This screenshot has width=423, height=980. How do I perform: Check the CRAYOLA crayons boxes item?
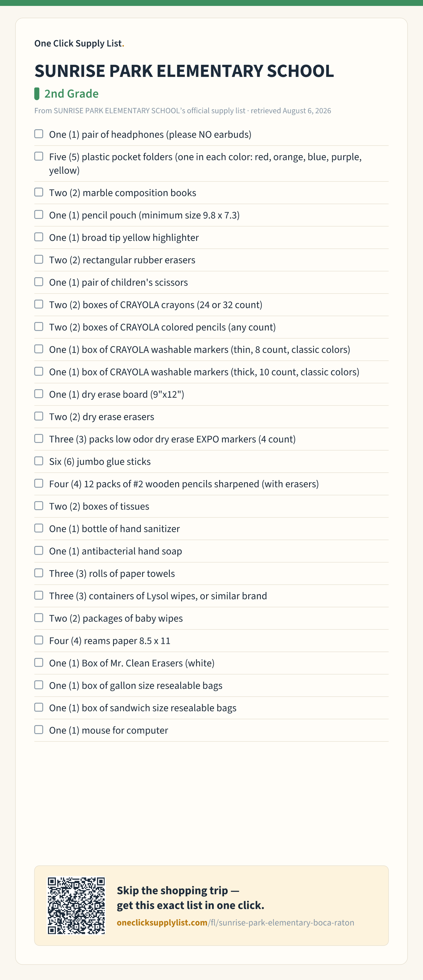[x=39, y=304]
